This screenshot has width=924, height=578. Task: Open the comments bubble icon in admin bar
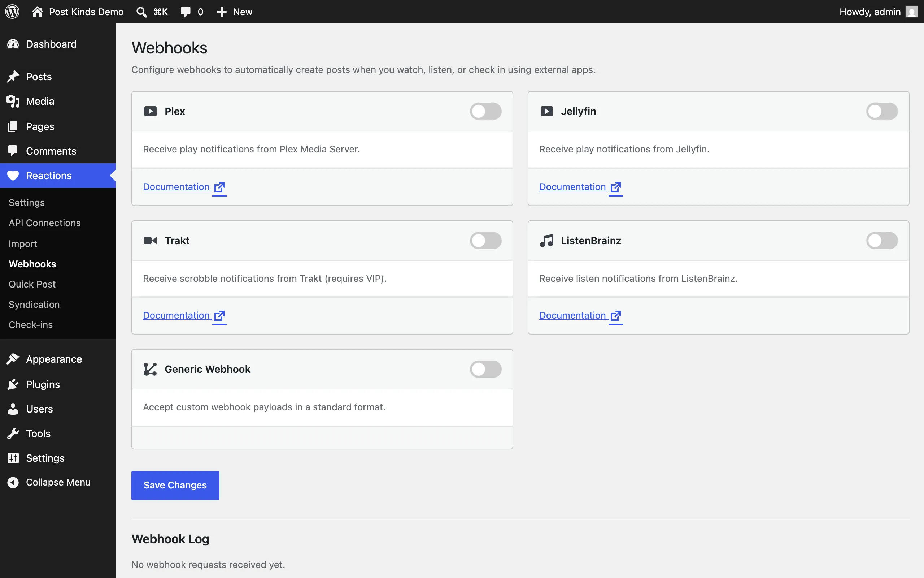click(x=186, y=12)
